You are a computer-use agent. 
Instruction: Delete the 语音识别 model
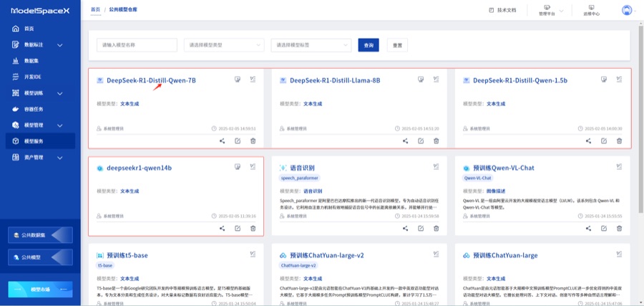pyautogui.click(x=436, y=229)
